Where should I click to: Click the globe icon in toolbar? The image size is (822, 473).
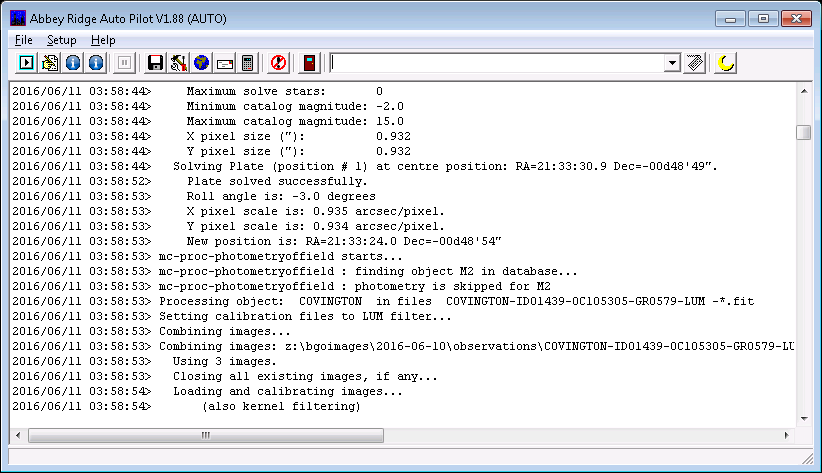pyautogui.click(x=201, y=63)
